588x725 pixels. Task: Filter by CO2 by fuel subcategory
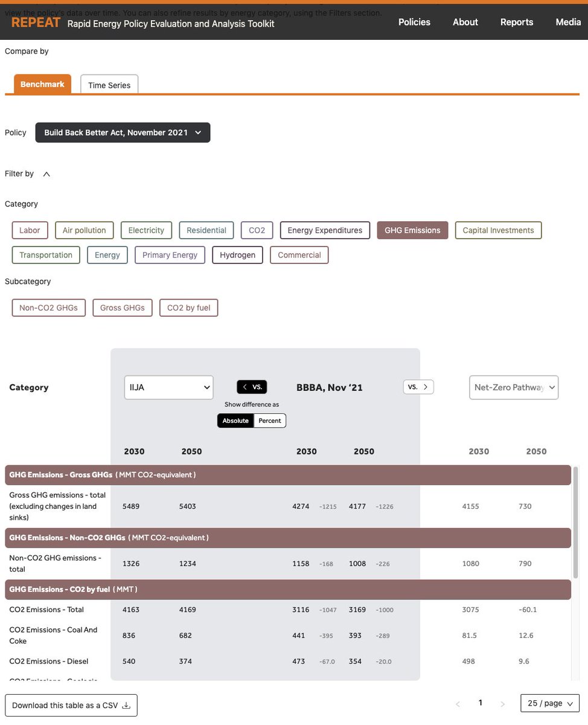(189, 308)
